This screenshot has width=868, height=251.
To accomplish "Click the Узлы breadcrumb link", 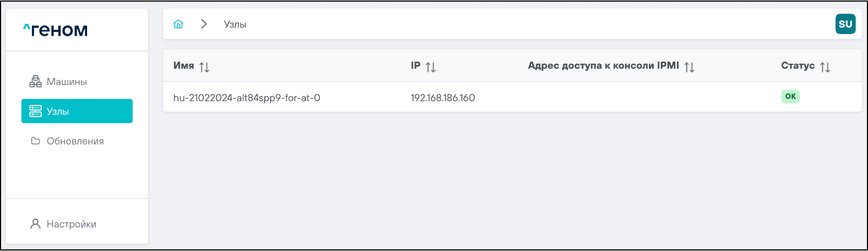I will coord(235,24).
